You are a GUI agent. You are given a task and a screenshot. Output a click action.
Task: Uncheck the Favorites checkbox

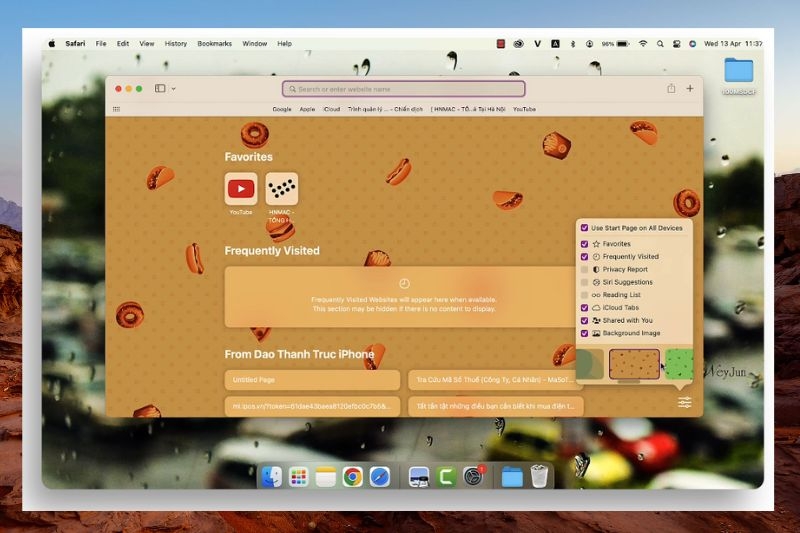[585, 244]
